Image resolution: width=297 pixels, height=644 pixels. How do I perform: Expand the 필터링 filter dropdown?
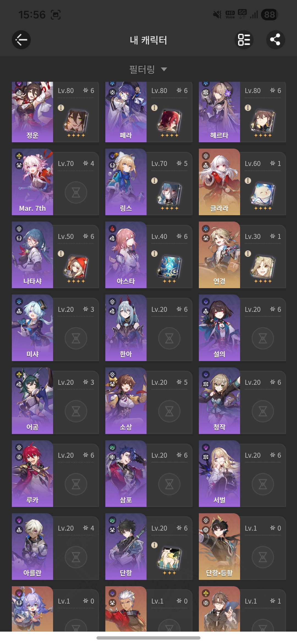pyautogui.click(x=148, y=69)
